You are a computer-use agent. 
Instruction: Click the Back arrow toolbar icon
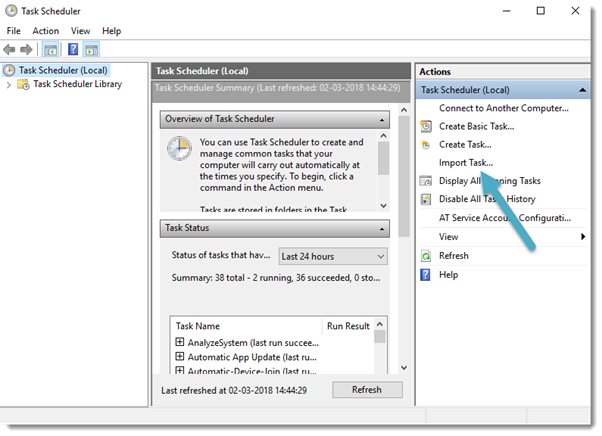(x=9, y=49)
